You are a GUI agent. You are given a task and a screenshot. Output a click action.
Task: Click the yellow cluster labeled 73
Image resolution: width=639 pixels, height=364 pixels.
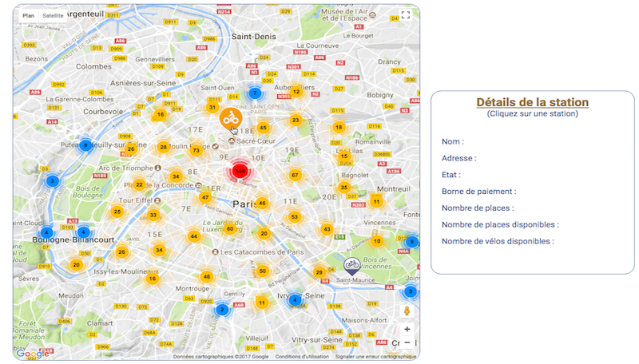(x=196, y=151)
